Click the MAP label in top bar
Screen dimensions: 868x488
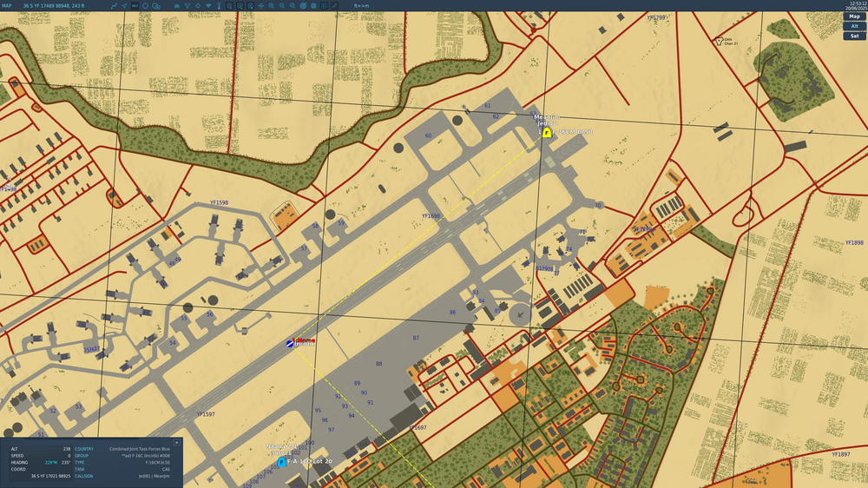pos(7,5)
